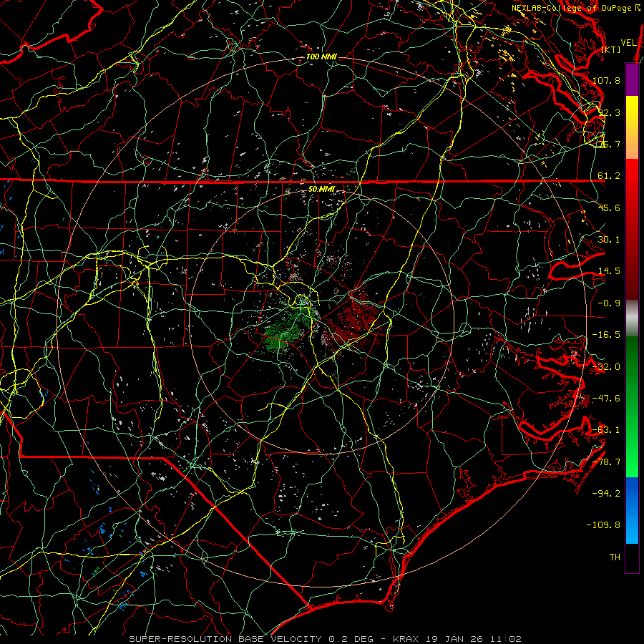Click the -63.1 legend value

tap(607, 430)
